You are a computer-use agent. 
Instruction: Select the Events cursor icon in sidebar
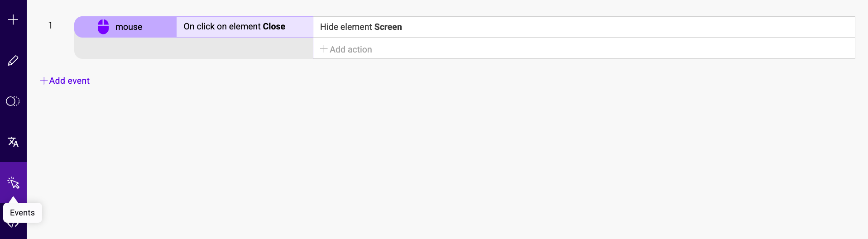pyautogui.click(x=13, y=183)
